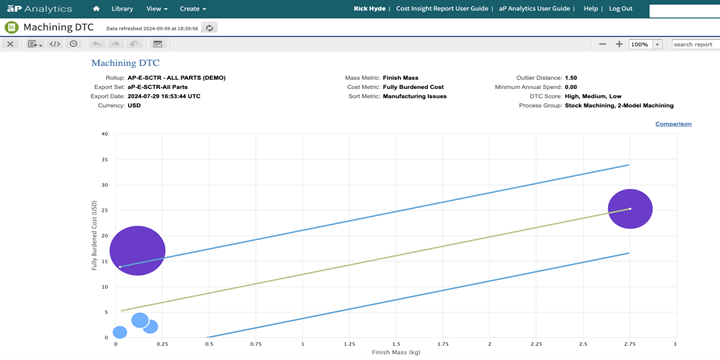This screenshot has width=720, height=360.
Task: Expand the 100% zoom level dropdown
Action: (657, 45)
